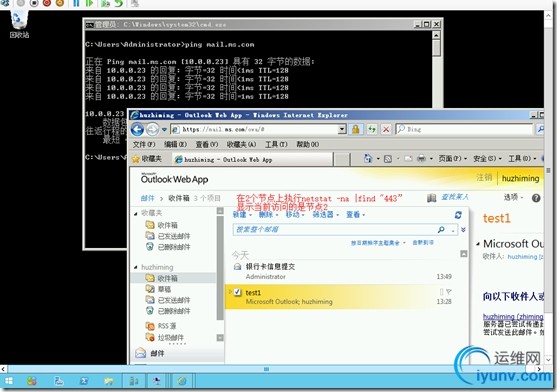This screenshot has height=392, width=557.
Task: Click the IE address bar URL field
Action: 254,129
